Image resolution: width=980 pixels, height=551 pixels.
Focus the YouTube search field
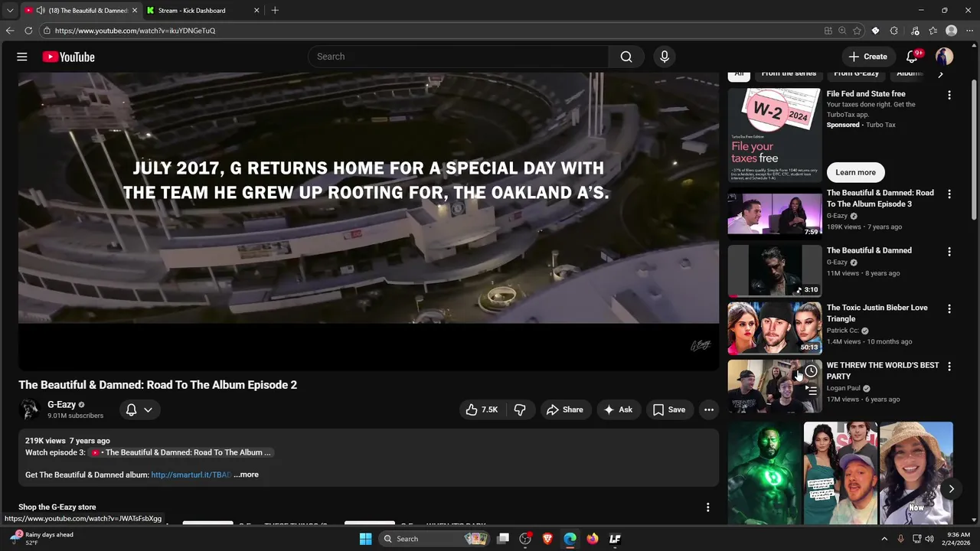coord(458,57)
